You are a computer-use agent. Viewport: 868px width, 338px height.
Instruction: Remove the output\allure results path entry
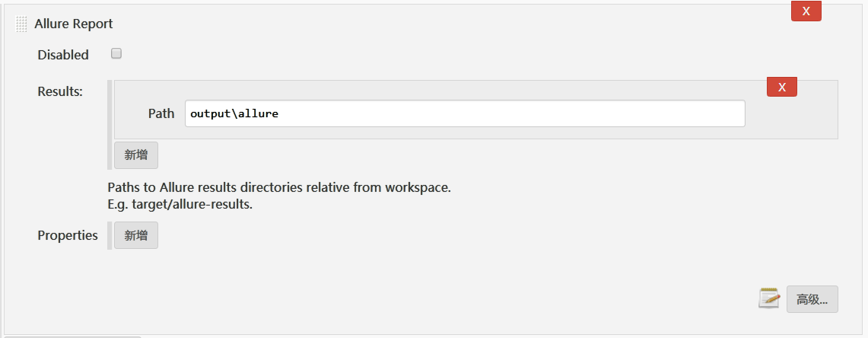point(781,87)
